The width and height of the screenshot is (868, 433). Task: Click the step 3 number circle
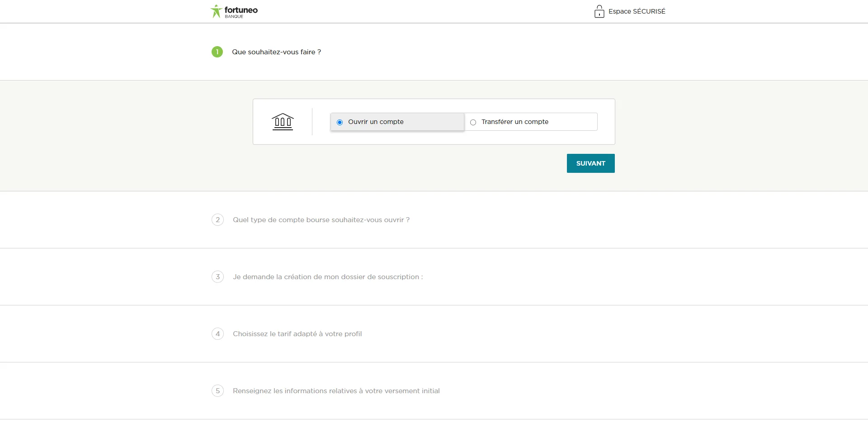pyautogui.click(x=217, y=277)
